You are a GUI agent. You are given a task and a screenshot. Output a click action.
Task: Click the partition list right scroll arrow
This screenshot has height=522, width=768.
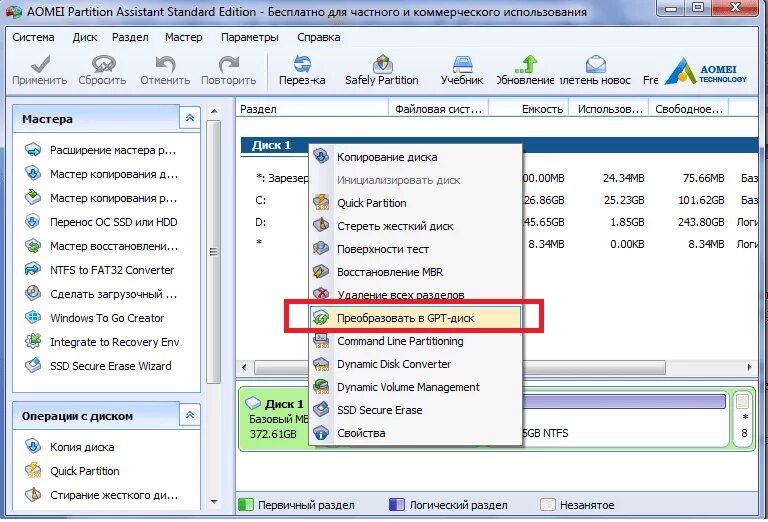749,367
